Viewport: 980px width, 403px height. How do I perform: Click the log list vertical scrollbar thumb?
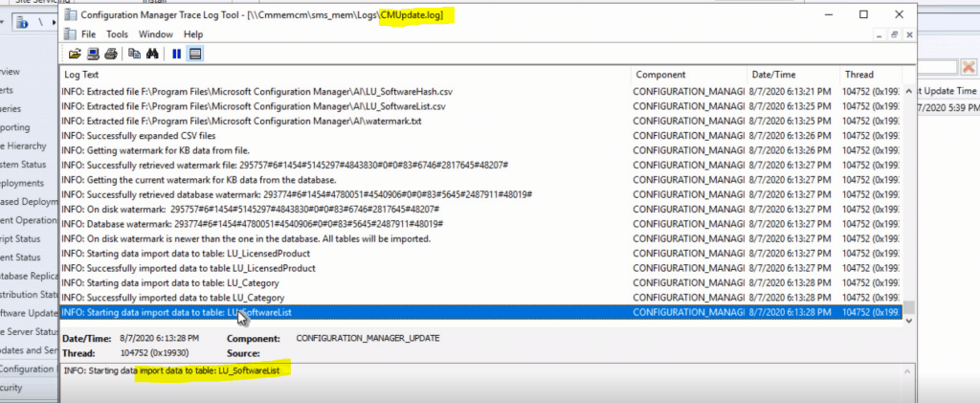909,307
